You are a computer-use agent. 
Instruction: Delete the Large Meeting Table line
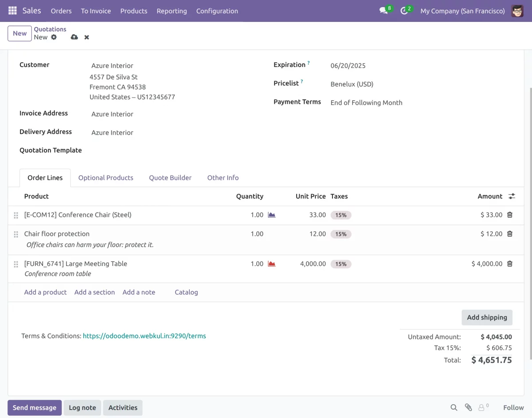[510, 264]
